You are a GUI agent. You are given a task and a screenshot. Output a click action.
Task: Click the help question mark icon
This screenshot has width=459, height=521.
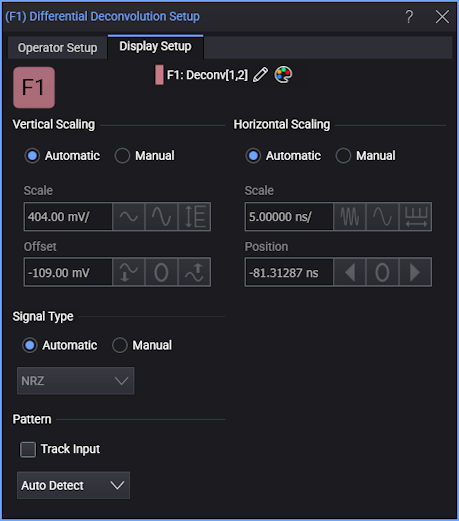(409, 16)
